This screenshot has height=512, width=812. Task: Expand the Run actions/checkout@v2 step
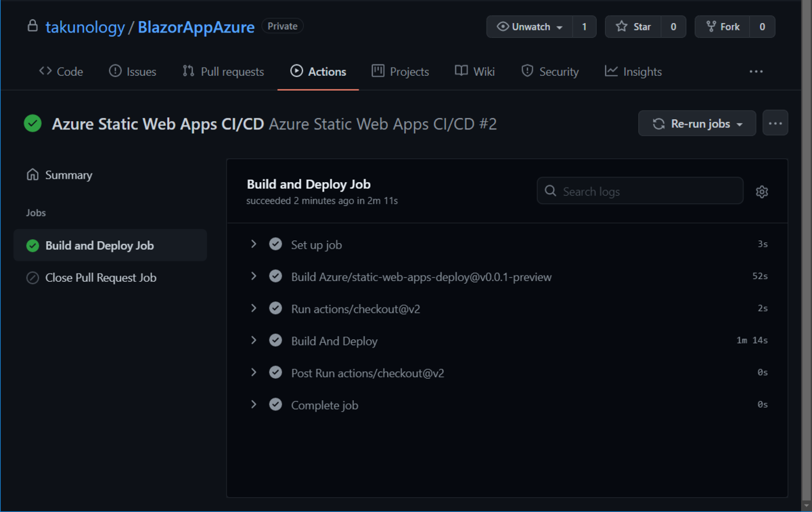tap(254, 308)
